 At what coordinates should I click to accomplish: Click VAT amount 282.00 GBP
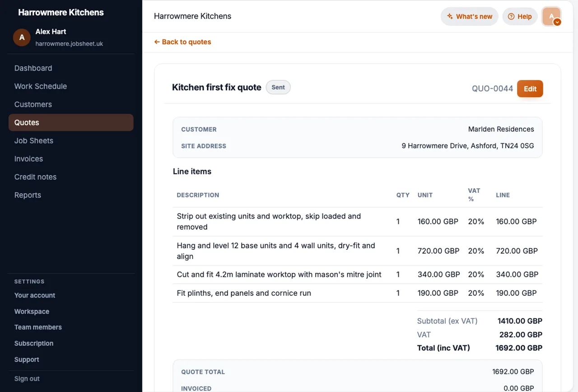[521, 335]
